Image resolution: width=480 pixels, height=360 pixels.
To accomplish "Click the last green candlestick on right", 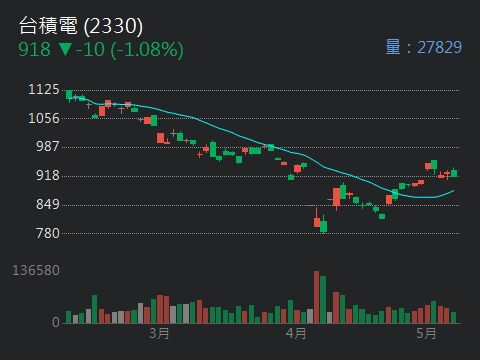I will 454,173.
